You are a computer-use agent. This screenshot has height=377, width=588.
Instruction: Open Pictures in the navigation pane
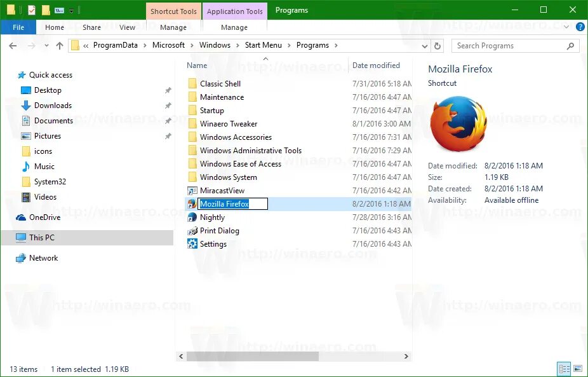pos(47,136)
